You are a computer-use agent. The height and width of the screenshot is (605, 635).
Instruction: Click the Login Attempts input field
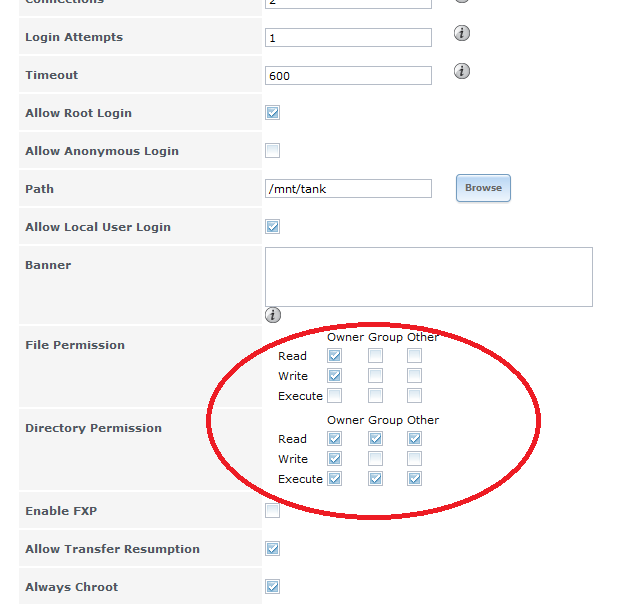(348, 38)
